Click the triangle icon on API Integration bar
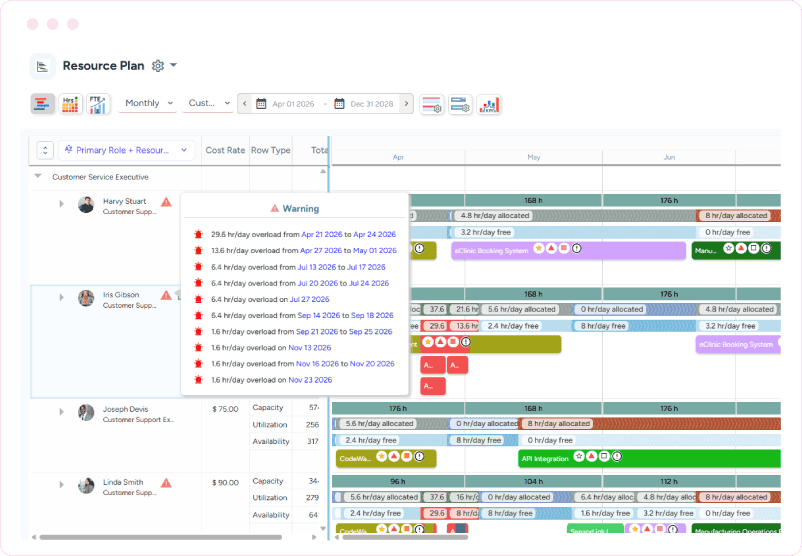802x556 pixels. point(591,456)
